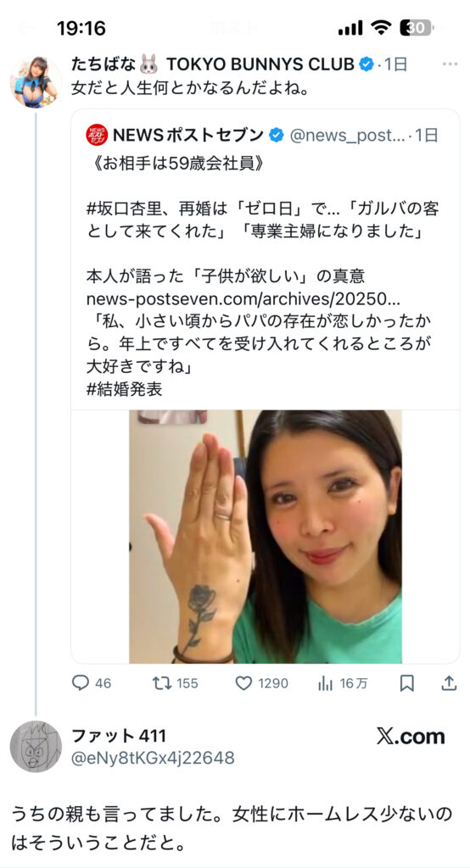470x868 pixels.
Task: Tap the repost icon with 155
Action: click(175, 683)
